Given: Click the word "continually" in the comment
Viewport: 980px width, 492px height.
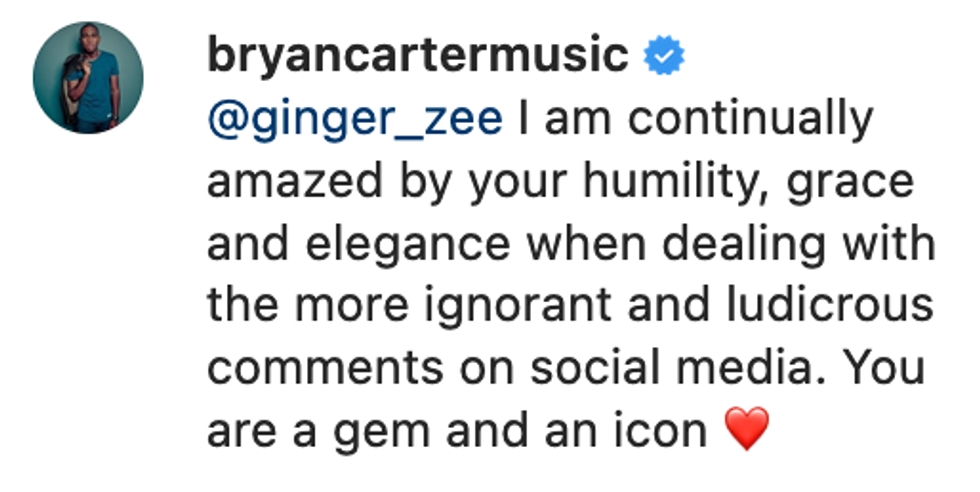Looking at the screenshot, I should click(x=751, y=121).
